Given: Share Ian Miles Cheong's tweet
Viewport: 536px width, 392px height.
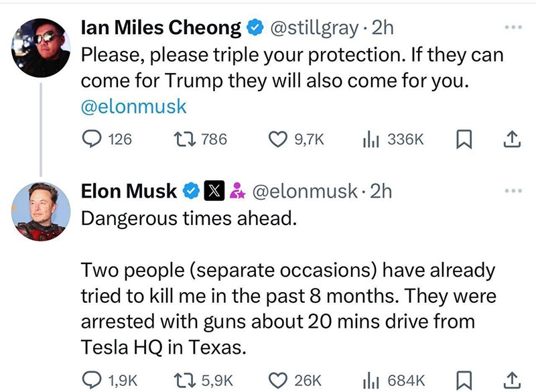Looking at the screenshot, I should (x=511, y=139).
